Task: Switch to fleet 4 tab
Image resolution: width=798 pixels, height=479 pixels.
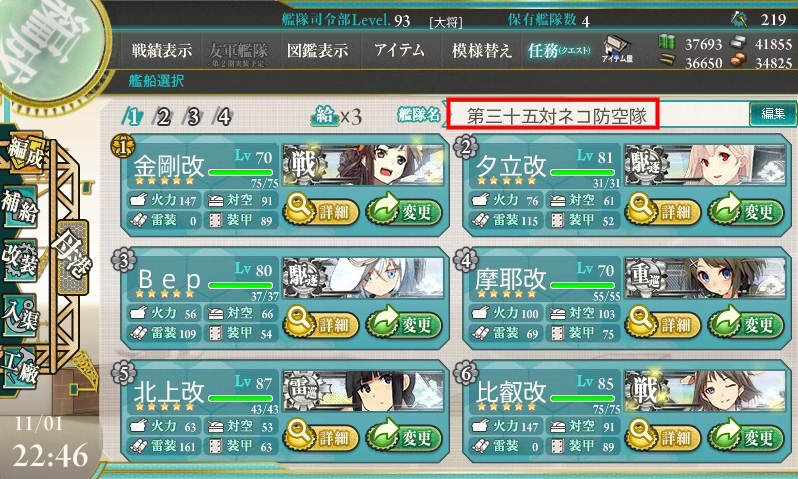Action: tap(224, 117)
